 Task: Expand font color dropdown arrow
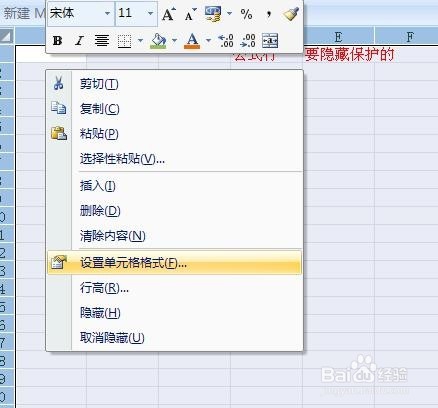pos(208,41)
